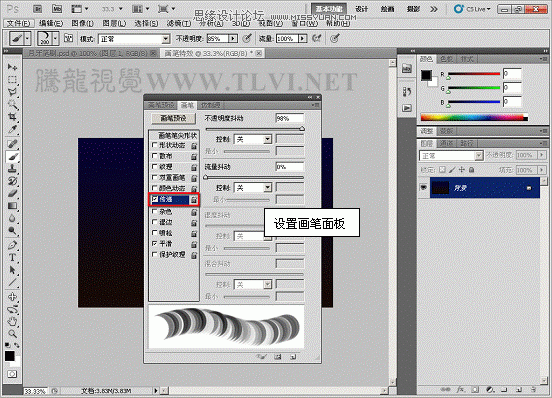This screenshot has width=552, height=398.
Task: Select the Hand tool
Action: [x=12, y=321]
